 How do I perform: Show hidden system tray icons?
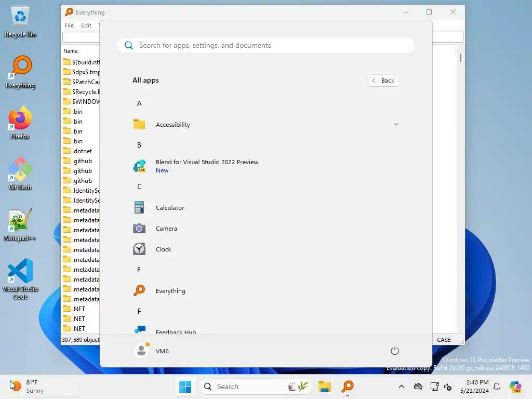pos(402,387)
